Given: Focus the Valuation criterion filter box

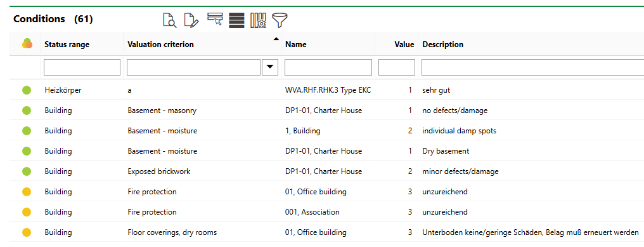Looking at the screenshot, I should click(x=193, y=67).
